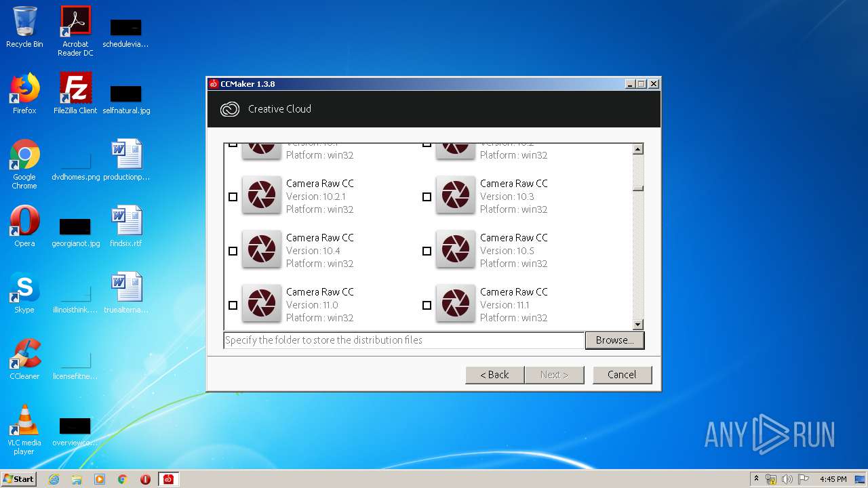This screenshot has width=868, height=488.
Task: Cancel the CCMaker wizard
Action: pos(622,375)
